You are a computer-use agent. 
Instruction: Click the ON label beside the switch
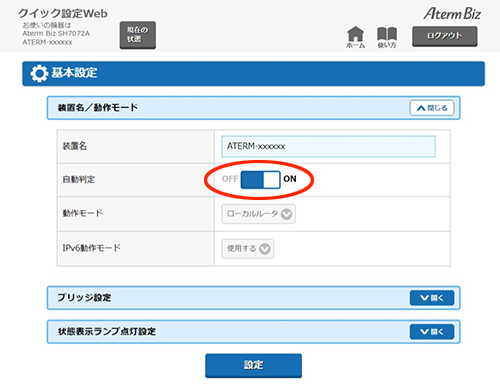pyautogui.click(x=290, y=179)
